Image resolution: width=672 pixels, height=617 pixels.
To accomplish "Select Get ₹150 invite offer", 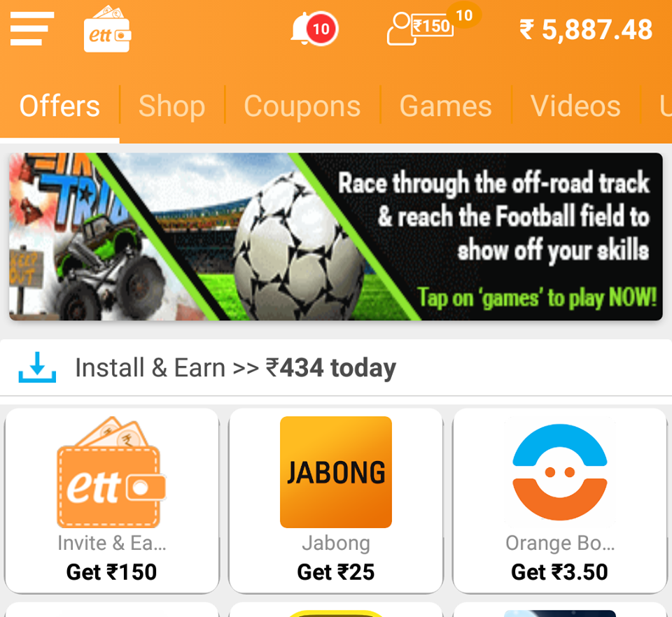I will (111, 572).
